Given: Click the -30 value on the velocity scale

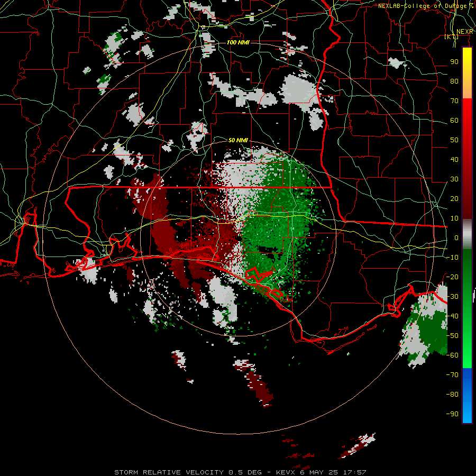Looking at the screenshot, I should (x=452, y=297).
